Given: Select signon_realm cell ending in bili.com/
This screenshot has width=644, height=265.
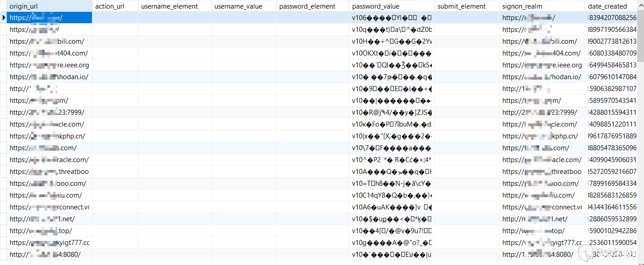Looking at the screenshot, I should 542,41.
